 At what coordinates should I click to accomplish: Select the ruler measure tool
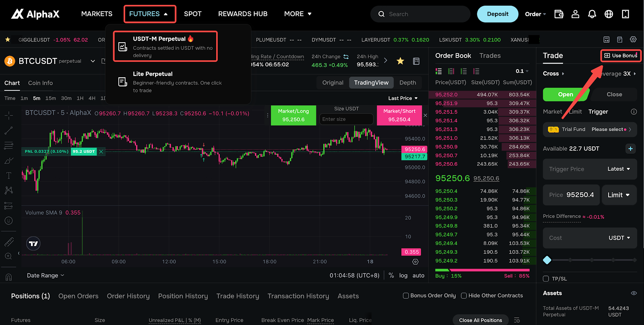8,242
